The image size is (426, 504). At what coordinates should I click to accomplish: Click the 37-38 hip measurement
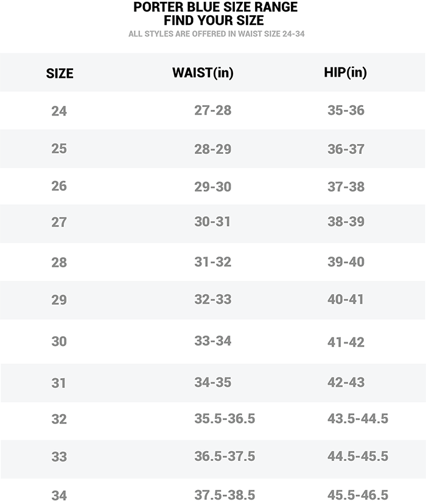coord(346,187)
